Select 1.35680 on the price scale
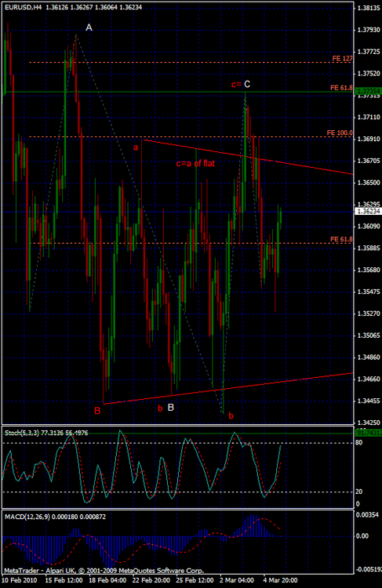Image resolution: width=382 pixels, height=588 pixels. [369, 270]
